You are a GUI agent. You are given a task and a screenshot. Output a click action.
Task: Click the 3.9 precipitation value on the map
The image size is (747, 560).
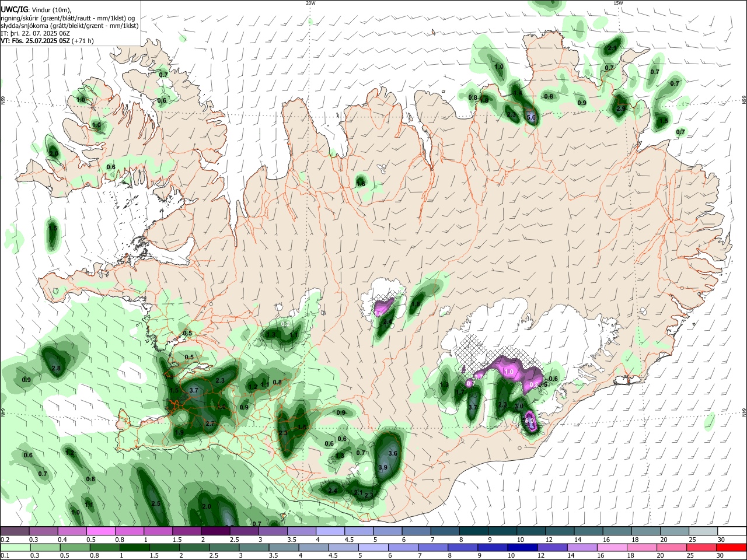[x=383, y=467]
